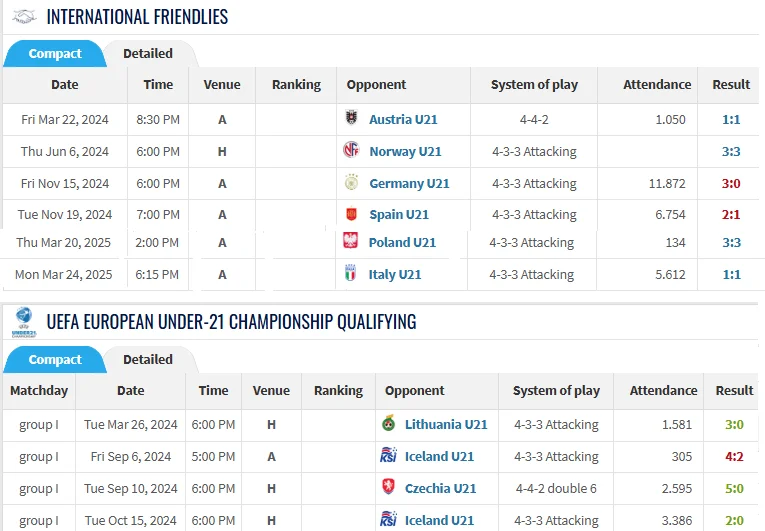Select Compact tab in International Friendlies
Image resolution: width=765 pixels, height=531 pixels.
point(55,54)
